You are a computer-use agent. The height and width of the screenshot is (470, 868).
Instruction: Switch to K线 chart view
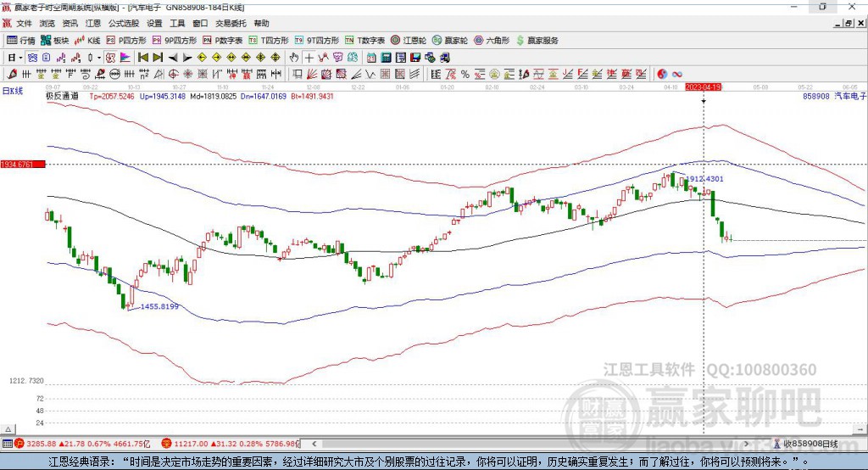click(x=87, y=41)
